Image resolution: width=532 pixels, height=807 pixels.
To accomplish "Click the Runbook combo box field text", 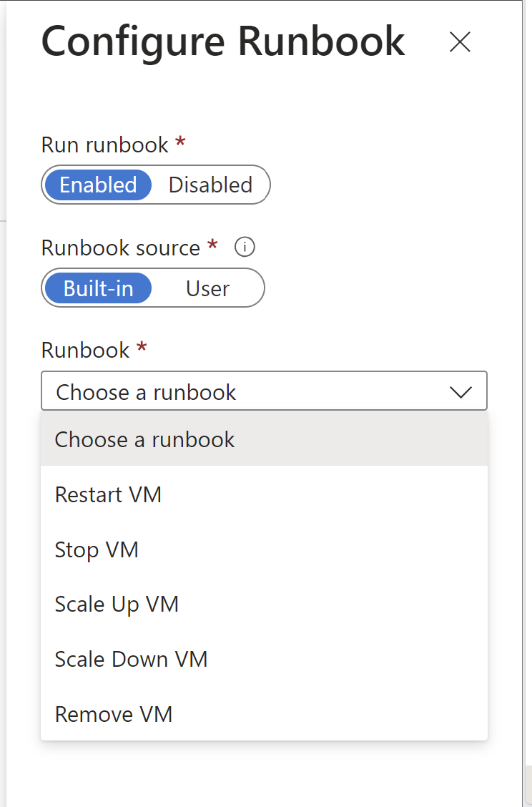I will point(147,392).
